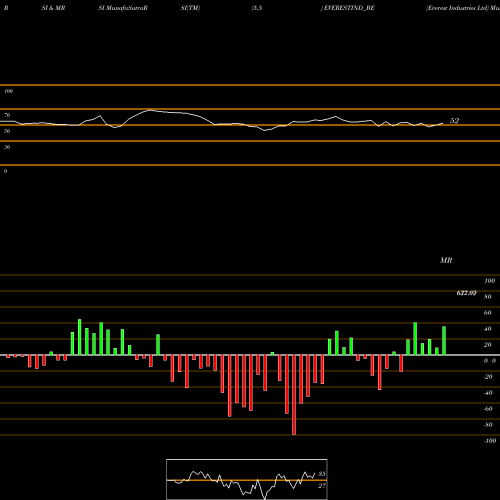Click the RSI axis label '50'

click(7, 131)
